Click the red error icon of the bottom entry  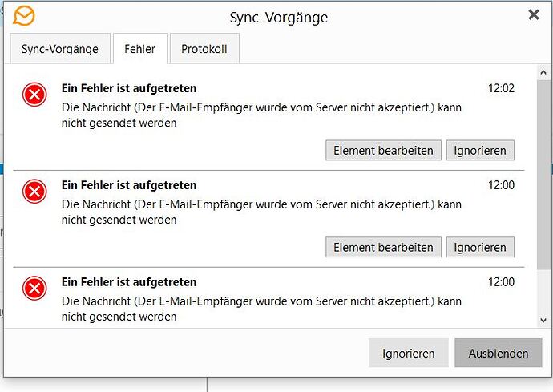34,289
